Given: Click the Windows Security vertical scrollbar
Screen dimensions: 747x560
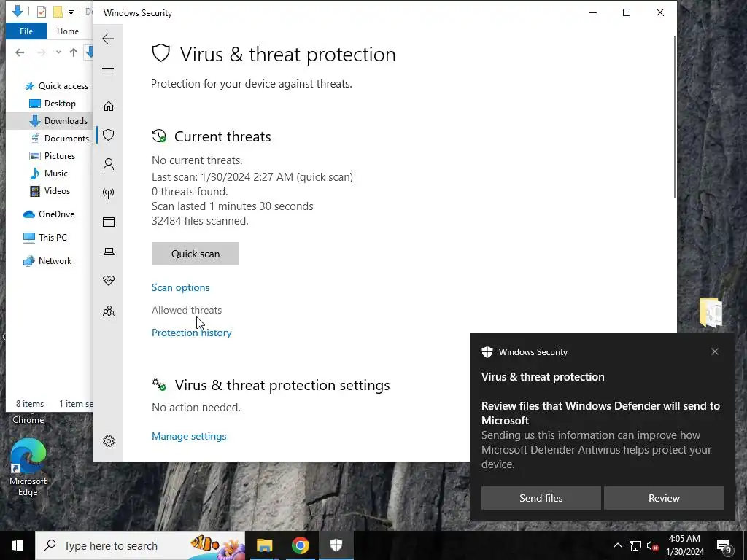Looking at the screenshot, I should pyautogui.click(x=675, y=117).
